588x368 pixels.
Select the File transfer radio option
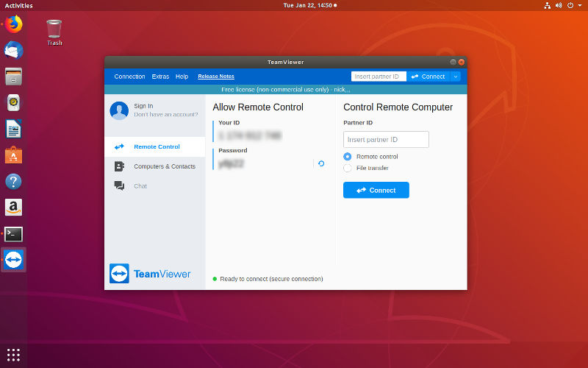[x=348, y=168]
